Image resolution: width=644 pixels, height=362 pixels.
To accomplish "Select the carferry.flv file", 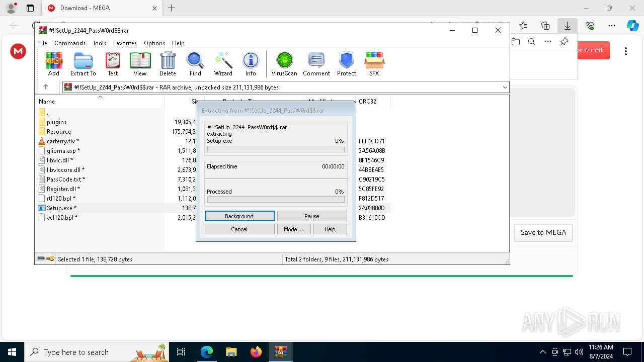I will pos(62,141).
